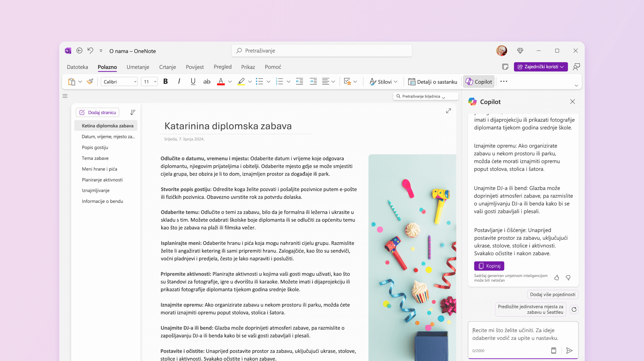
Task: Click Detalji o sastanku button
Action: [433, 82]
